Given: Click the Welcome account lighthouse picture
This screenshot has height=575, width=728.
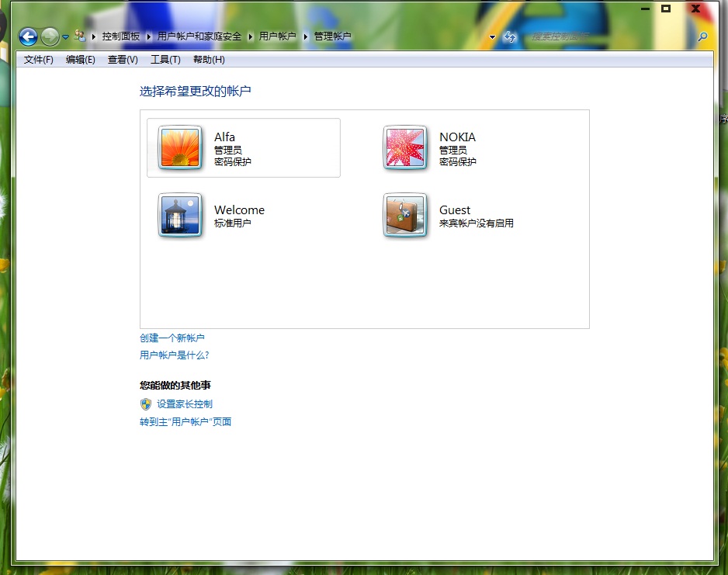Looking at the screenshot, I should (x=180, y=215).
